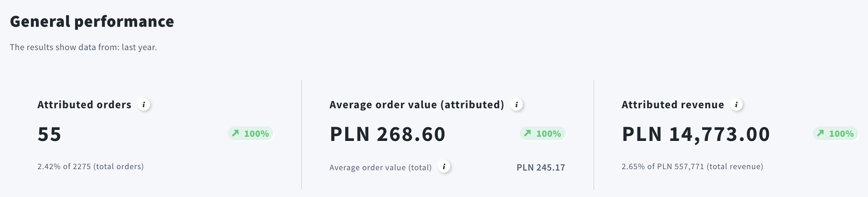Click the PLN 14,773.00 revenue figure
Viewport: 868px width, 197px height.
696,134
